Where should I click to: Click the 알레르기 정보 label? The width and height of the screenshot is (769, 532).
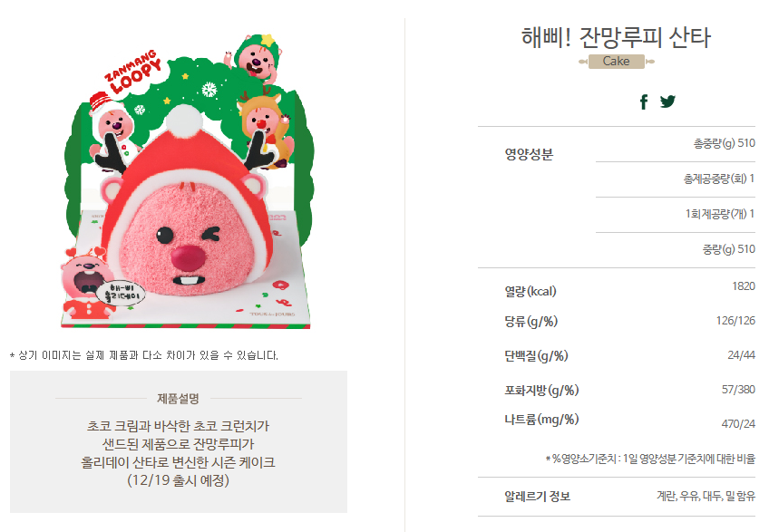pyautogui.click(x=538, y=497)
